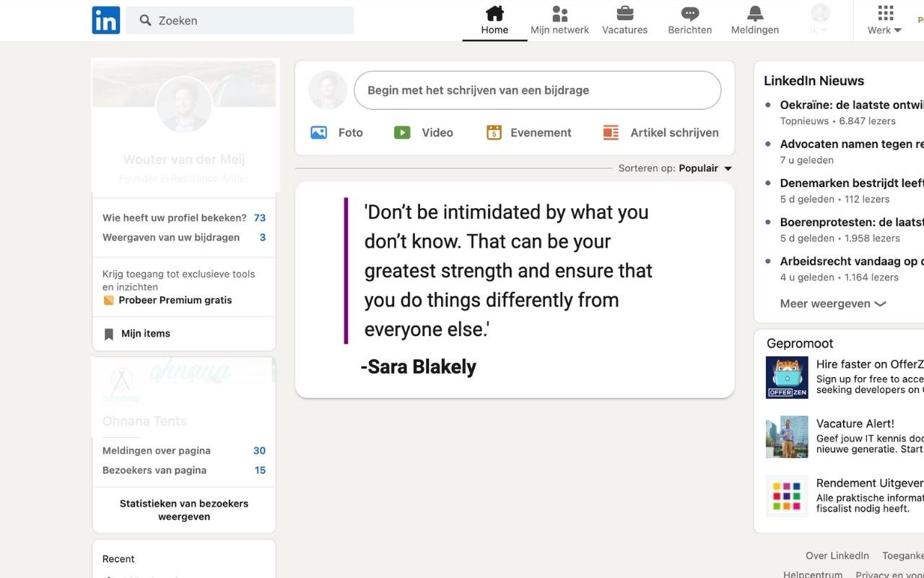
Task: Open the Werk apps grid dropdown
Action: 885,20
